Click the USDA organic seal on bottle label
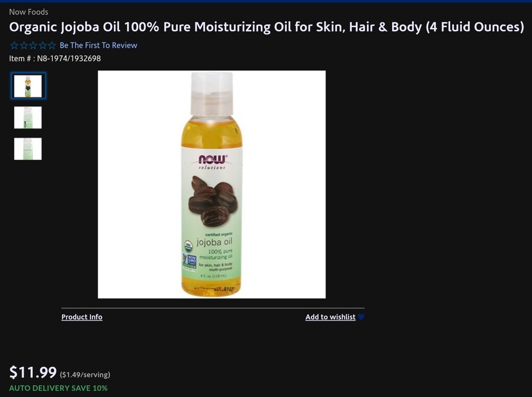532x397 pixels. (188, 246)
